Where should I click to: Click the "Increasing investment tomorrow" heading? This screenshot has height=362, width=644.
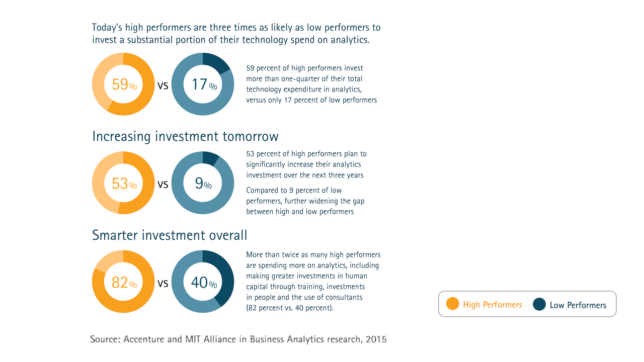[185, 137]
